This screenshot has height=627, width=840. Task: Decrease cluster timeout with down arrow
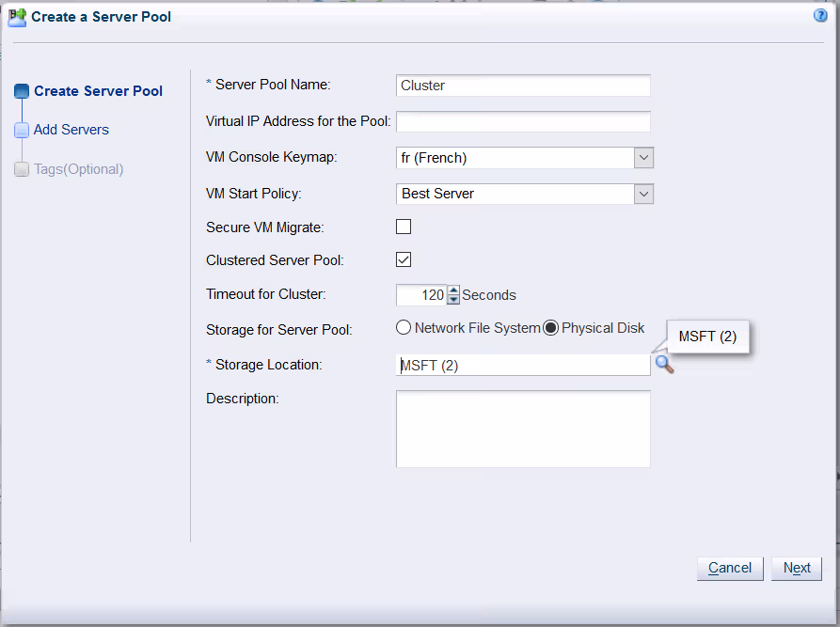coord(453,300)
